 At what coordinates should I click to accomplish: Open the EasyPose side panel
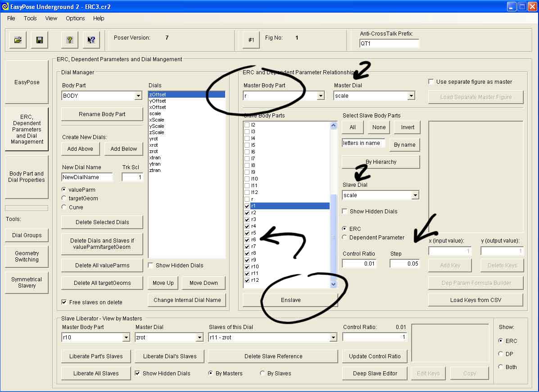coord(27,82)
